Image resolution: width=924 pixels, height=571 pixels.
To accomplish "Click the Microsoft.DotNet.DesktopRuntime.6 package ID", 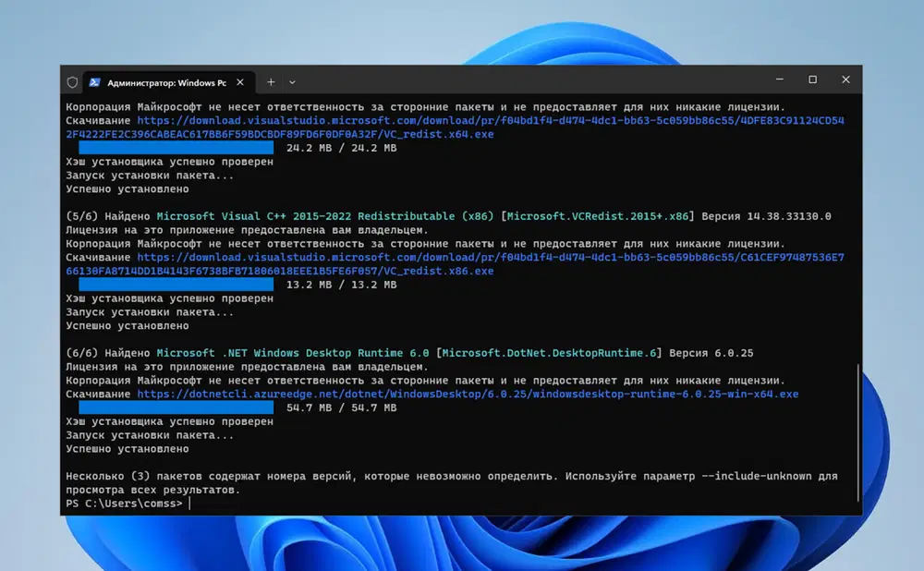I will [x=549, y=353].
